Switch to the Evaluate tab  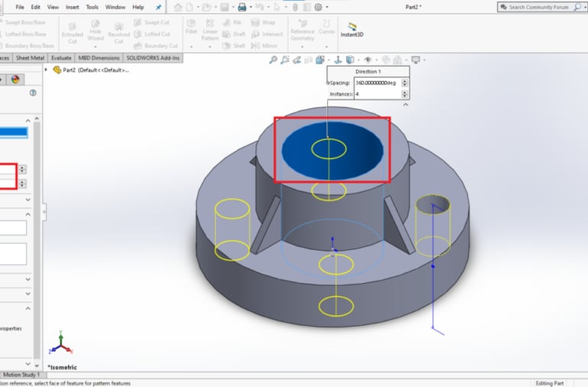coord(61,57)
